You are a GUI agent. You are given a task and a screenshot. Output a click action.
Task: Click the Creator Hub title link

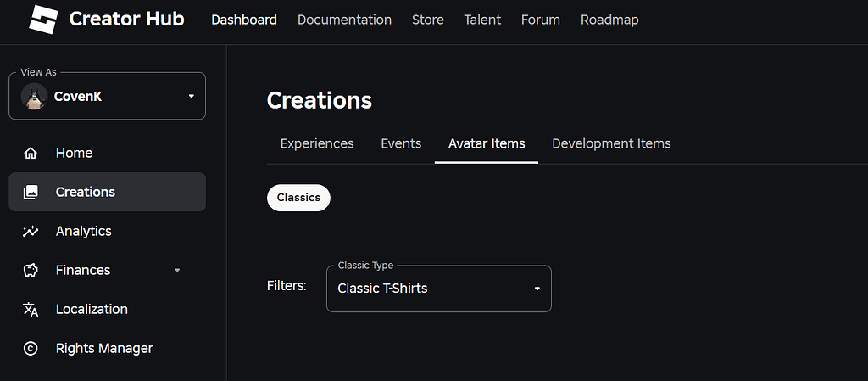127,20
